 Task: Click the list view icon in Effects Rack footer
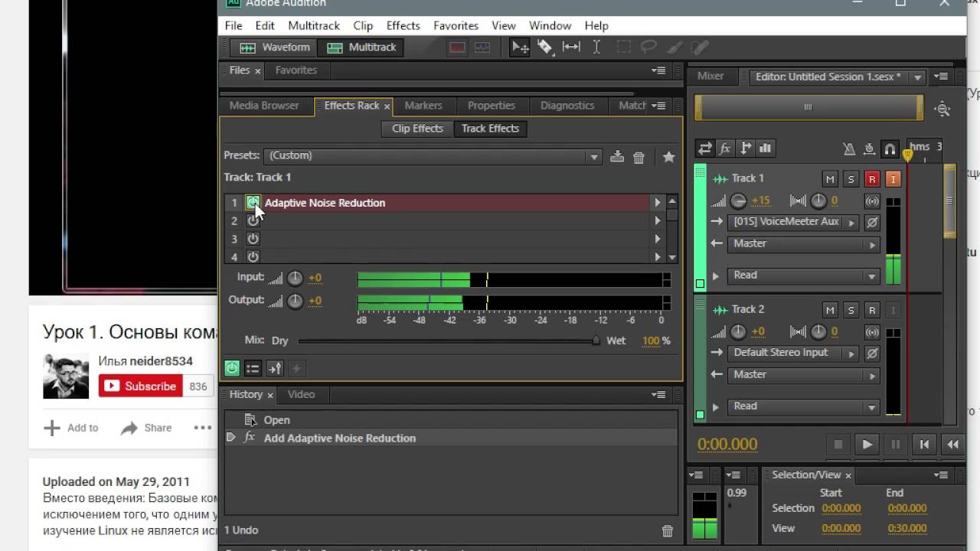[253, 368]
